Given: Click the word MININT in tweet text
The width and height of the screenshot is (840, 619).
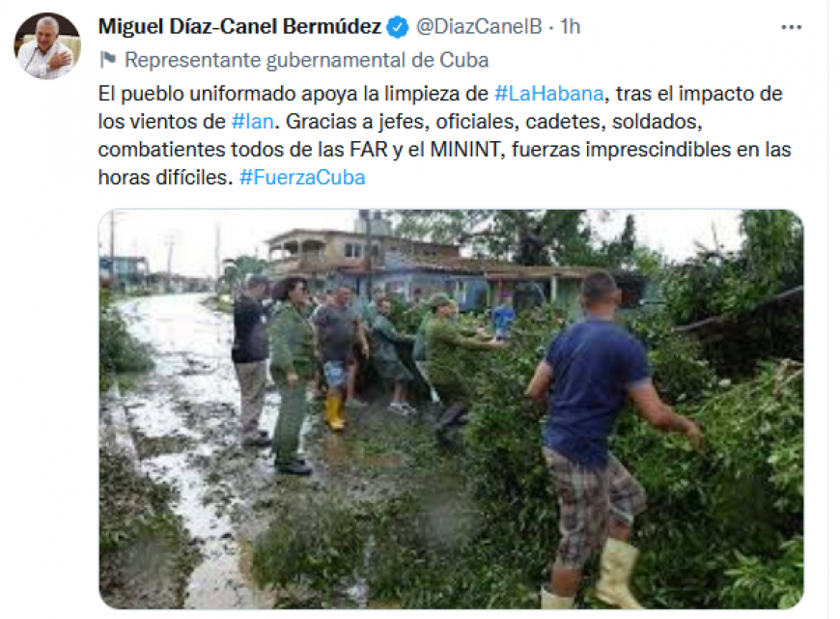Looking at the screenshot, I should 465,150.
